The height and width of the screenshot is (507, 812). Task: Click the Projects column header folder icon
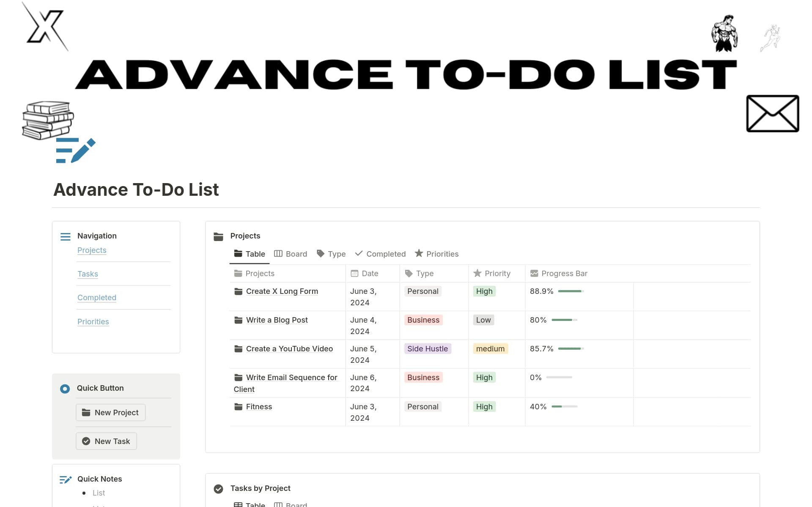238,274
